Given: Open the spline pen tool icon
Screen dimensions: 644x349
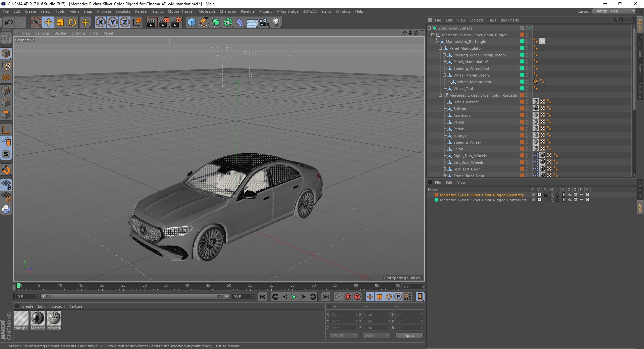Looking at the screenshot, I should (204, 22).
